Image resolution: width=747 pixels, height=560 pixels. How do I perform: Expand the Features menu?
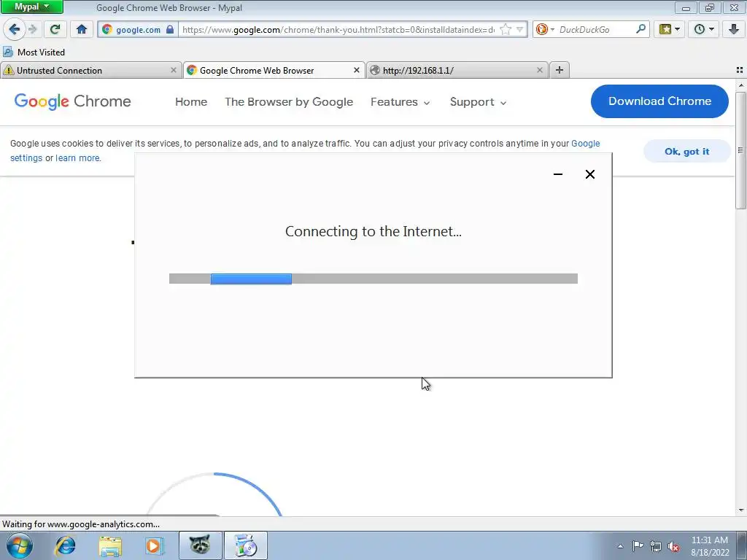click(400, 102)
